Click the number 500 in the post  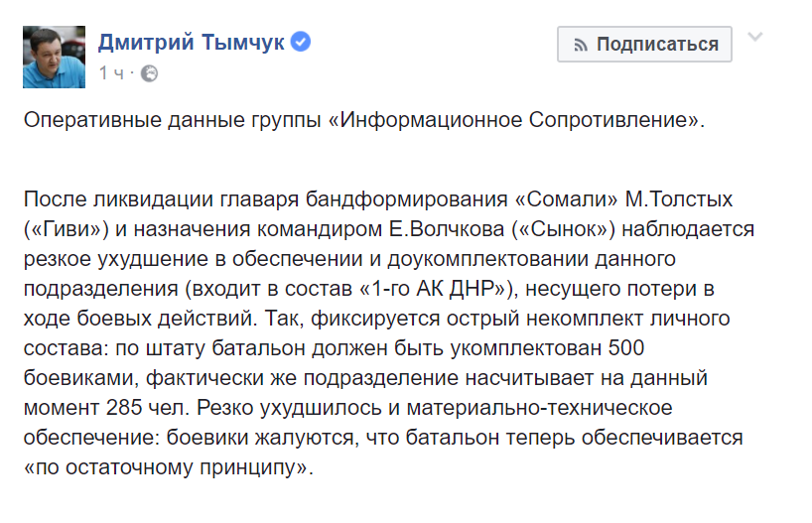626,348
